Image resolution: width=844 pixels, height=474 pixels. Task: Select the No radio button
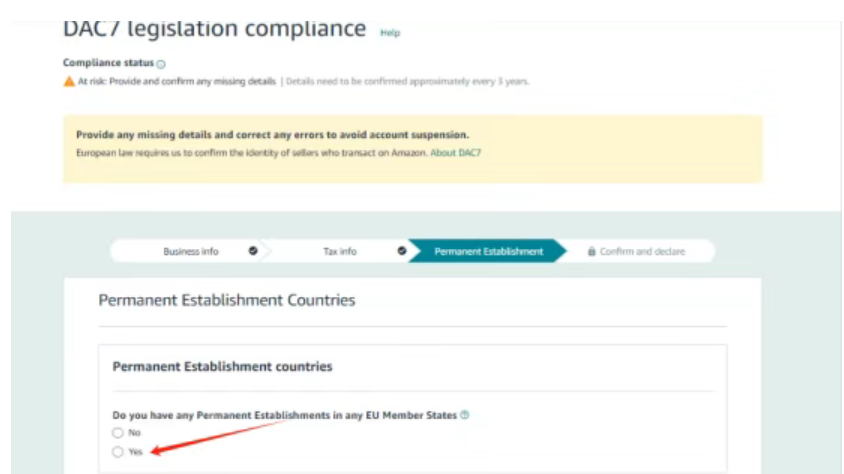pyautogui.click(x=118, y=433)
